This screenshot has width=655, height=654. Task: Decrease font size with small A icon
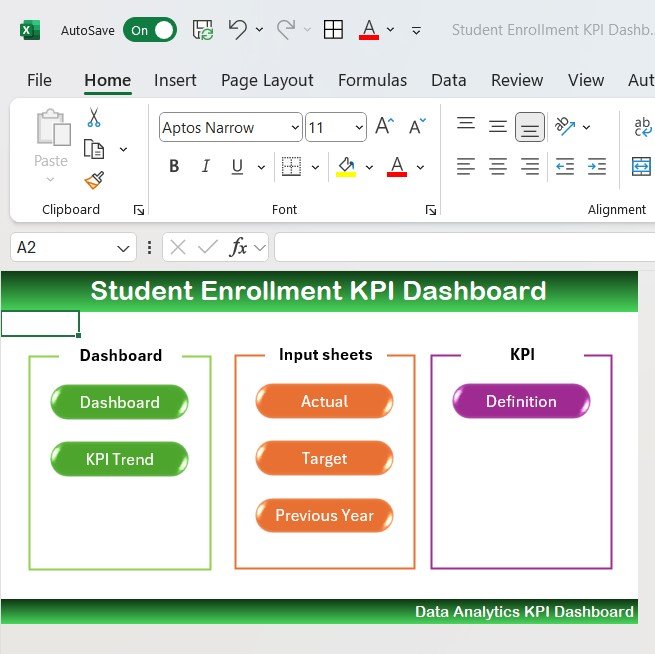click(417, 126)
